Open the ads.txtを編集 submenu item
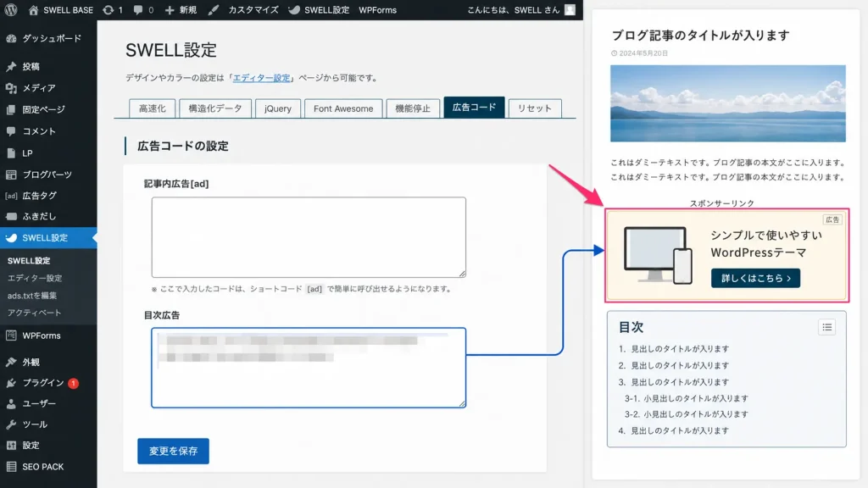Viewport: 868px width, 488px height. pos(32,296)
